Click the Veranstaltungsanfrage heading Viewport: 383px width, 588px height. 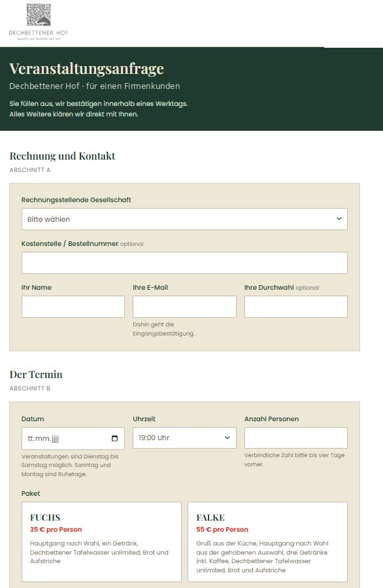point(86,69)
